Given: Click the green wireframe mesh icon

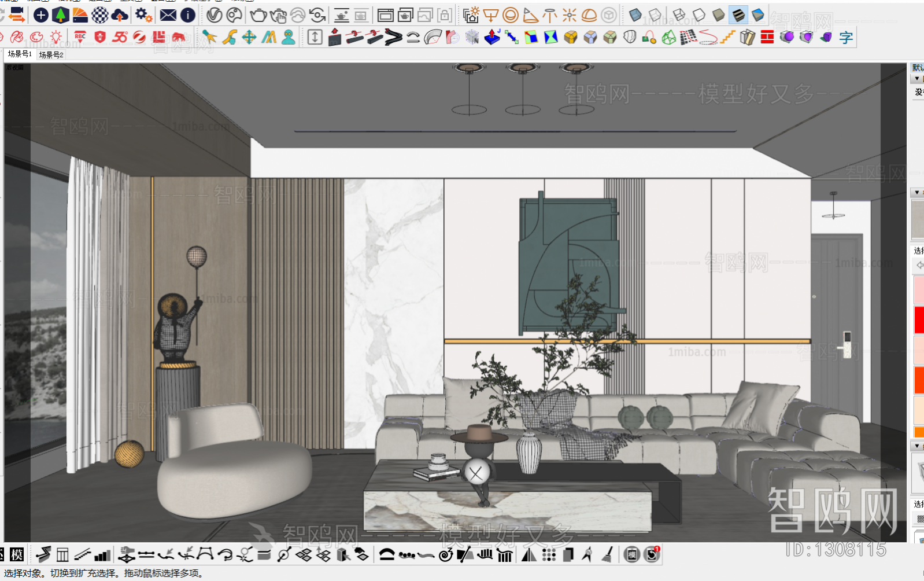Looking at the screenshot, I should (669, 37).
